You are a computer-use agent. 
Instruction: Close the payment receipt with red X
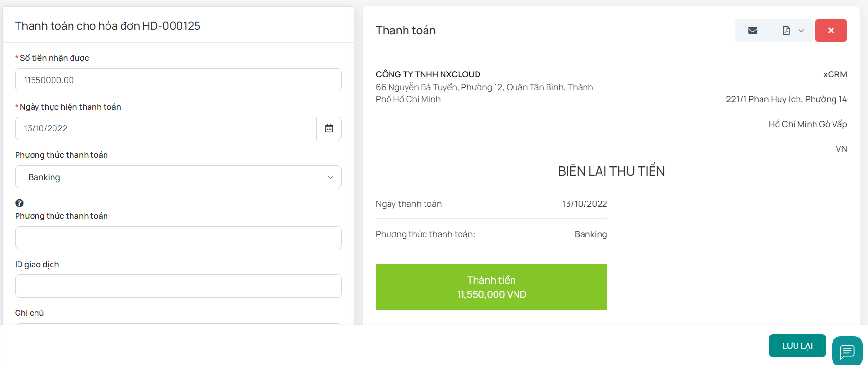(x=831, y=31)
